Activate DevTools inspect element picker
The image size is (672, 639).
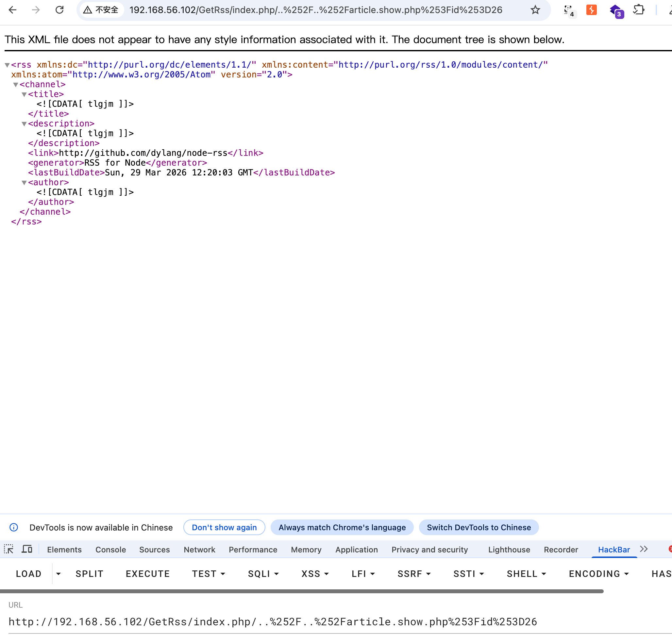(8, 549)
